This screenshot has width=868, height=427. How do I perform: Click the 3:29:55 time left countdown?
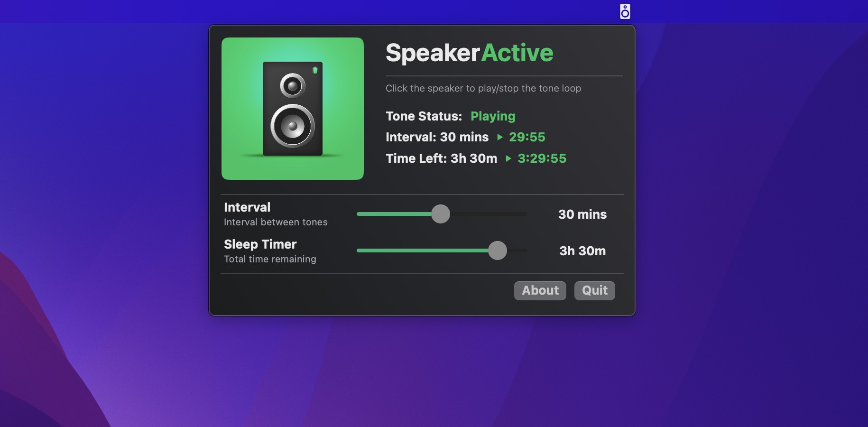(x=542, y=158)
